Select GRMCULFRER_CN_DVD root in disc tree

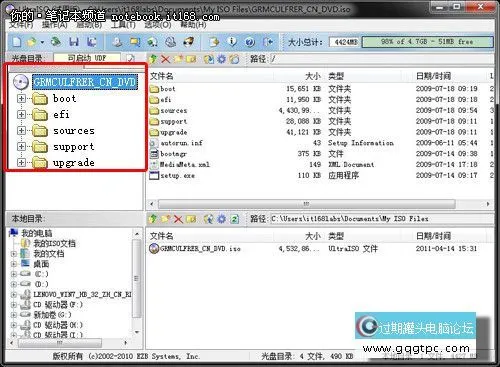pyautogui.click(x=85, y=82)
